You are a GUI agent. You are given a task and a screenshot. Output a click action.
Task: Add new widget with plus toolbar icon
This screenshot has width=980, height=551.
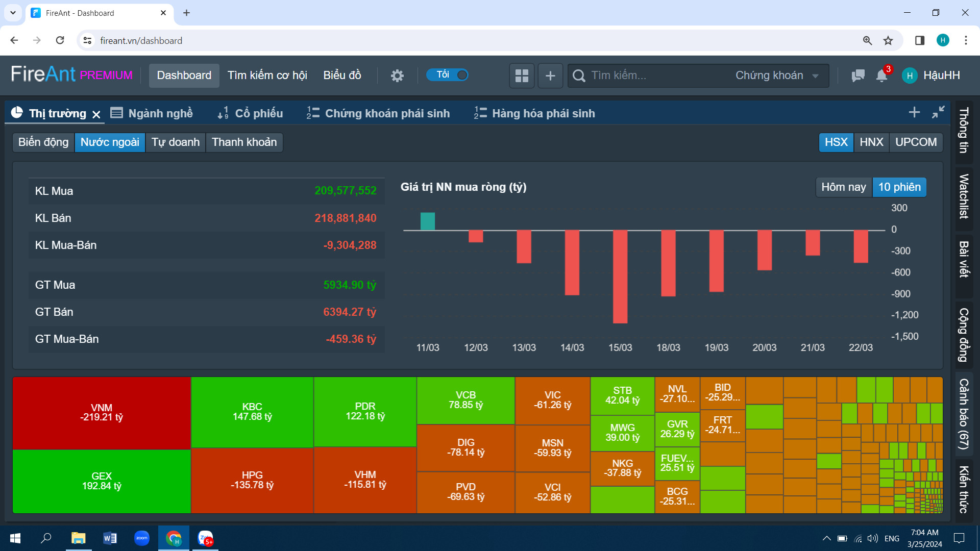(x=550, y=76)
